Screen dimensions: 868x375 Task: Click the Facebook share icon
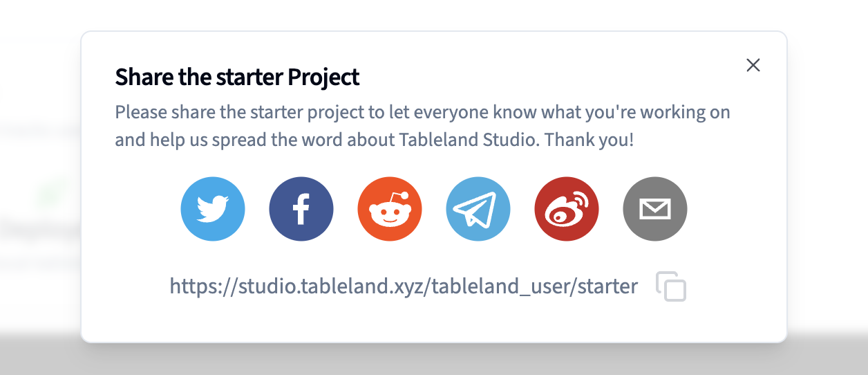click(301, 209)
